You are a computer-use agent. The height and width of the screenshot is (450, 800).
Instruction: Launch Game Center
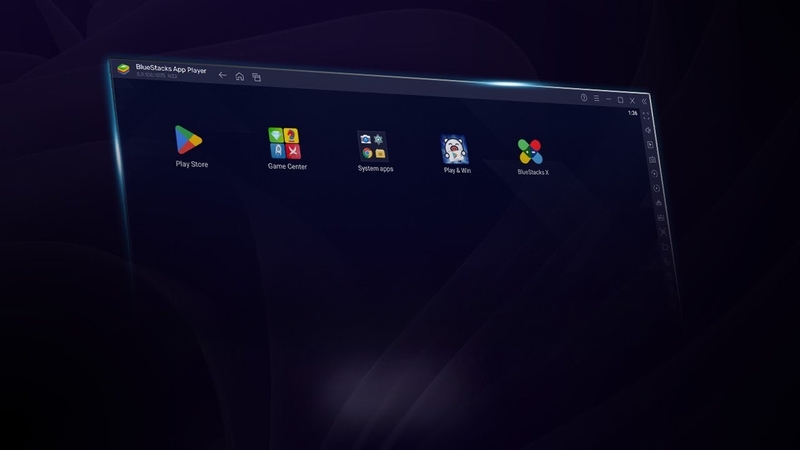(284, 143)
